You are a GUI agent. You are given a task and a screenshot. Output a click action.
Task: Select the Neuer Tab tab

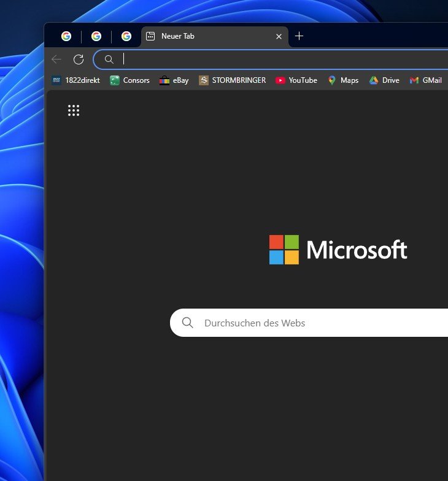(215, 37)
